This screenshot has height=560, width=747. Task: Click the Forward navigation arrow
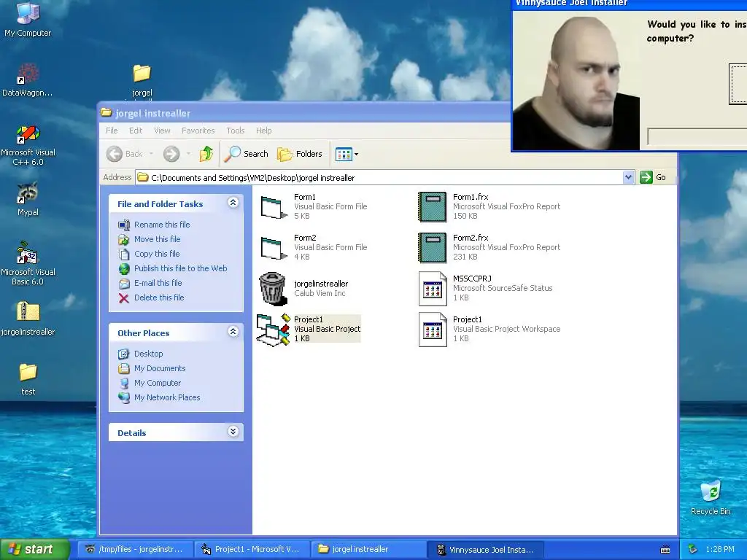[x=171, y=154]
